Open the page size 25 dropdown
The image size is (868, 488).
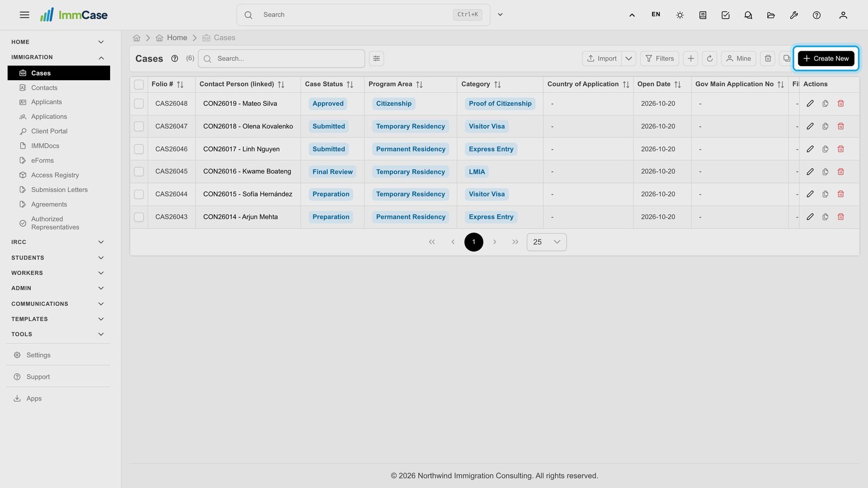tap(547, 242)
